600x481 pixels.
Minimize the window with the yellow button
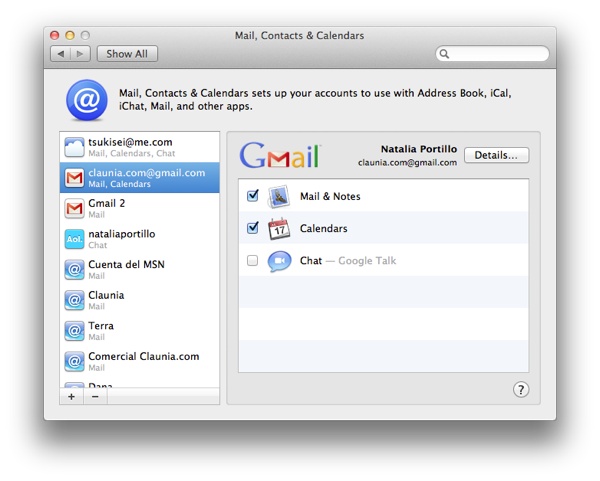[70, 36]
